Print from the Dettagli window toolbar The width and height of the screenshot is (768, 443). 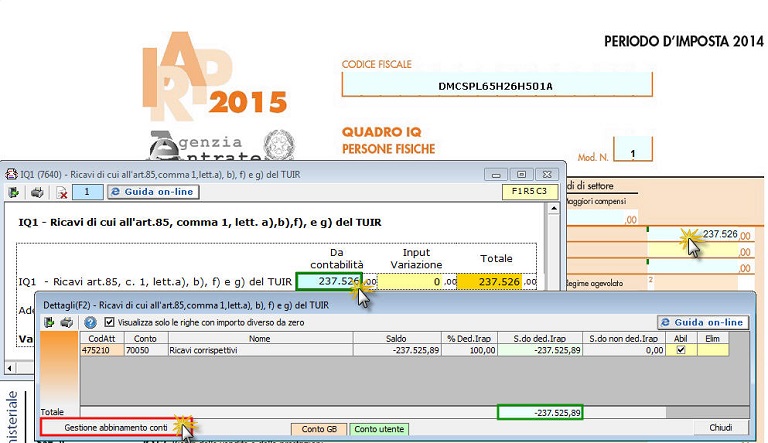(x=66, y=323)
